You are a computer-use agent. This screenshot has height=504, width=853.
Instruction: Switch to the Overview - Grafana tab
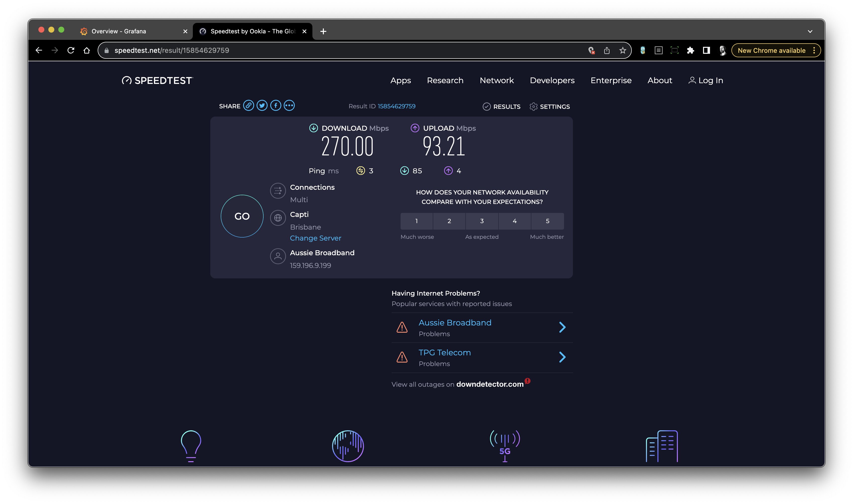(119, 31)
